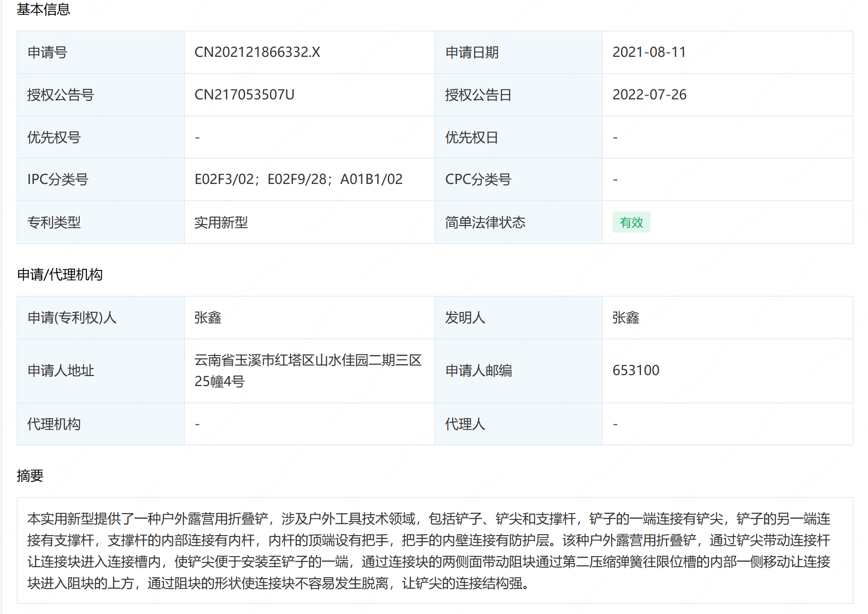Image resolution: width=868 pixels, height=614 pixels.
Task: Select application date 2021-08-11
Action: point(649,52)
